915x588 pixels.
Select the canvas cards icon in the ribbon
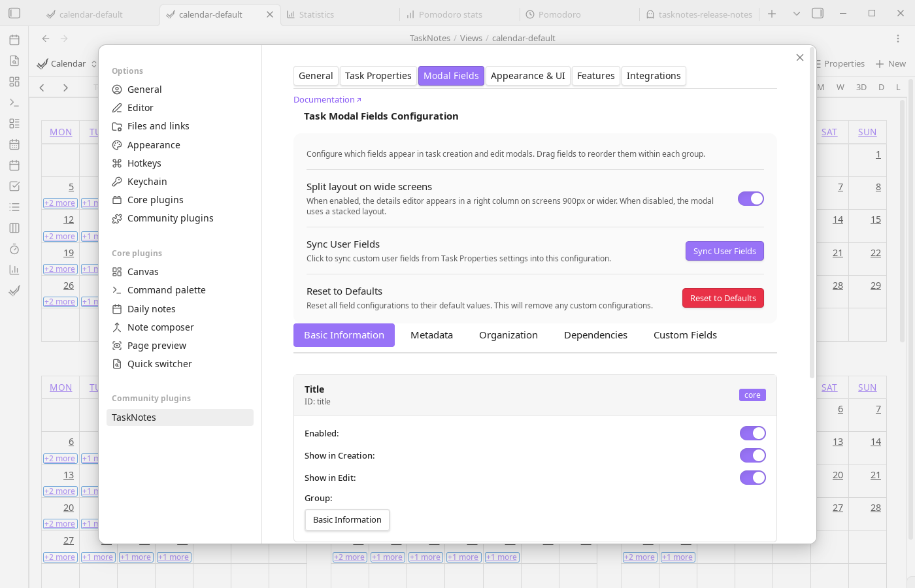(14, 82)
